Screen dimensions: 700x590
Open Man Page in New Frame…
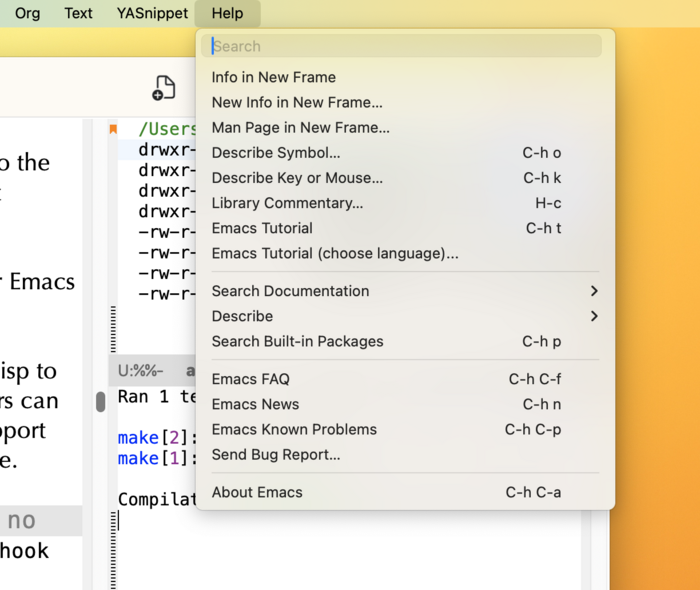coord(405,128)
